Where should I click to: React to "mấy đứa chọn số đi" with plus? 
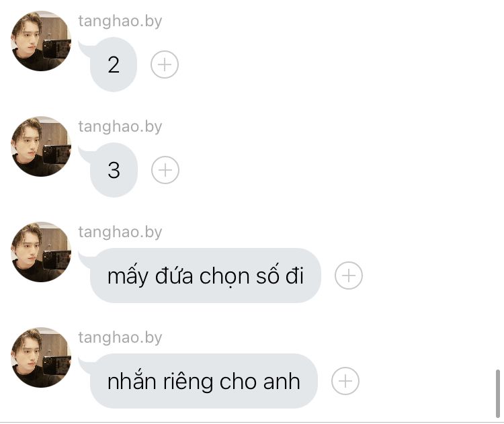(349, 275)
